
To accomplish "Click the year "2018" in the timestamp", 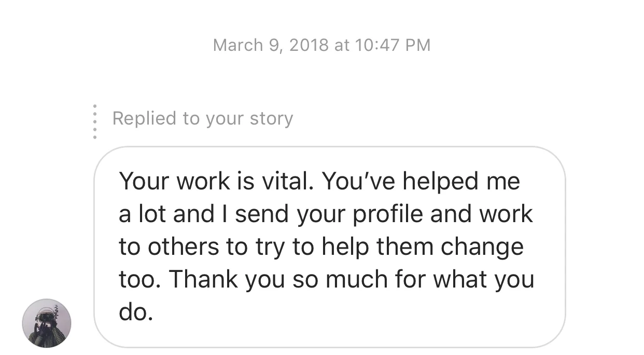I will click(309, 45).
